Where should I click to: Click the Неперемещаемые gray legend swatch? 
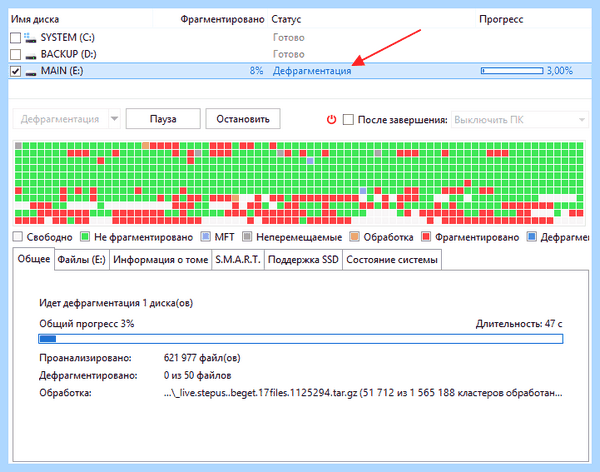pos(247,237)
